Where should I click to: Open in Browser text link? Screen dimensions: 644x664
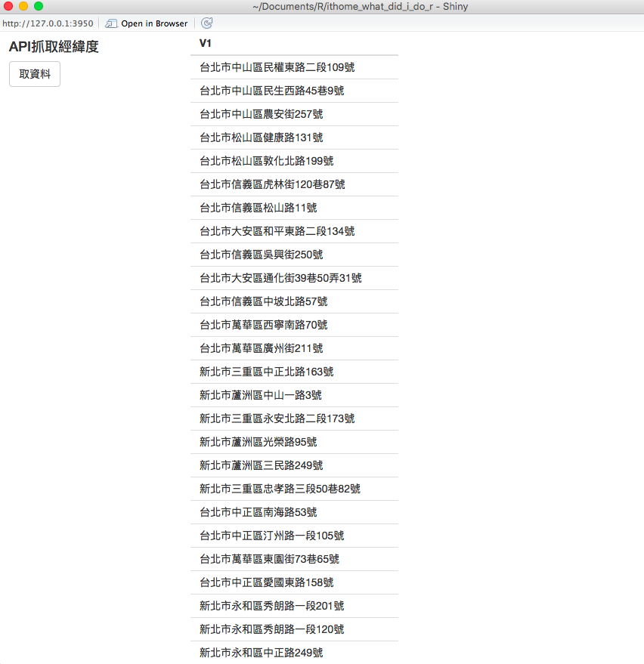(x=154, y=23)
